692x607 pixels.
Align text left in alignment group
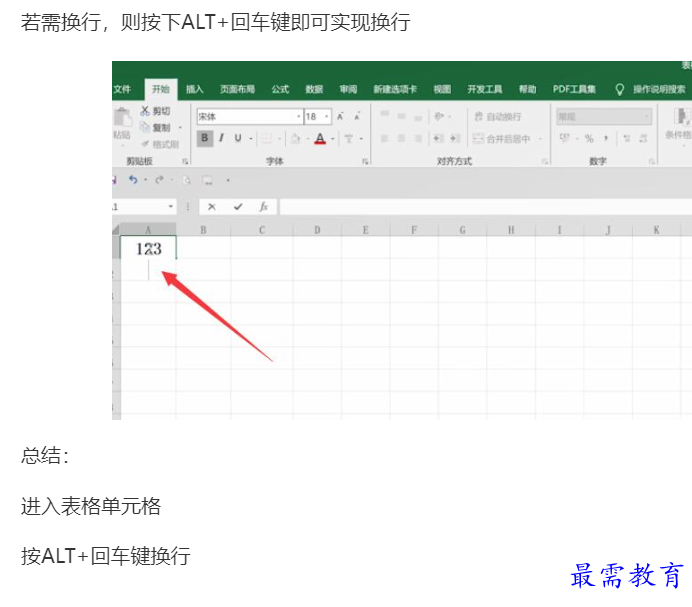[x=385, y=139]
